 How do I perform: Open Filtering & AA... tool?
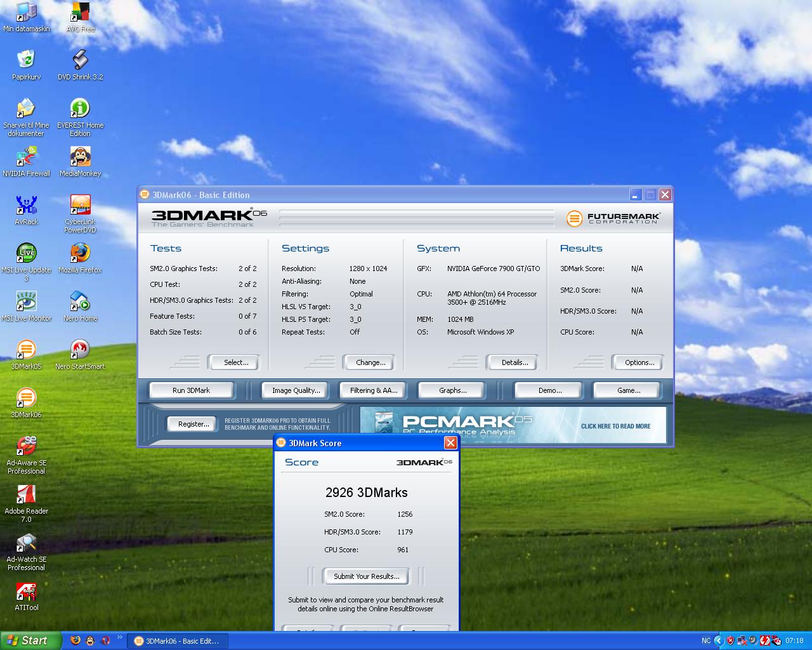[374, 390]
